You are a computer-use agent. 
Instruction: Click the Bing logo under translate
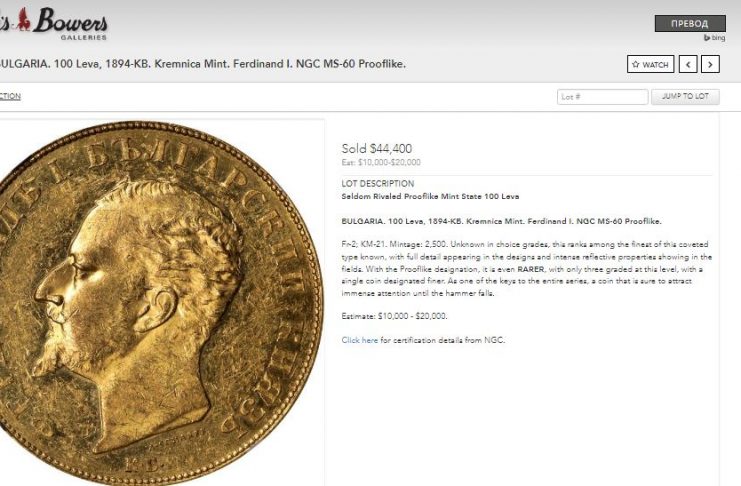(715, 38)
